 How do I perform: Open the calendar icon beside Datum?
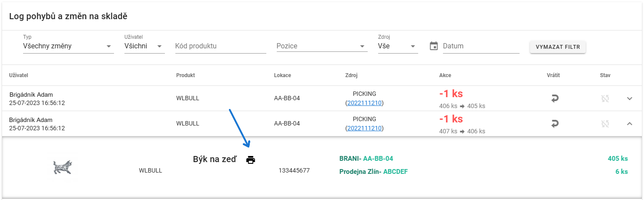433,46
